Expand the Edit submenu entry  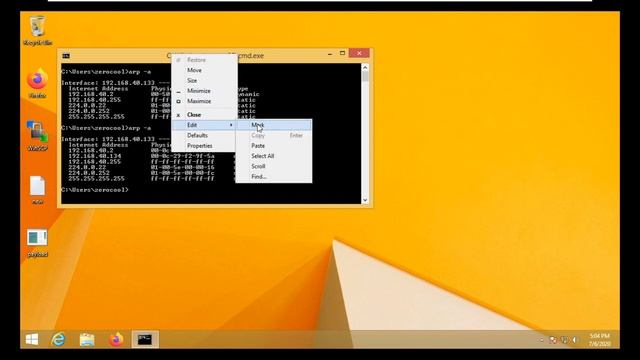[x=204, y=125]
